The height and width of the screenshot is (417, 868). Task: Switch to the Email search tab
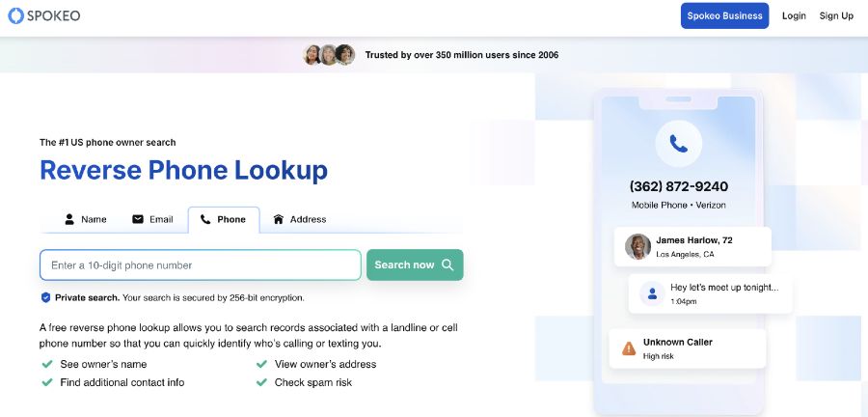coord(152,219)
